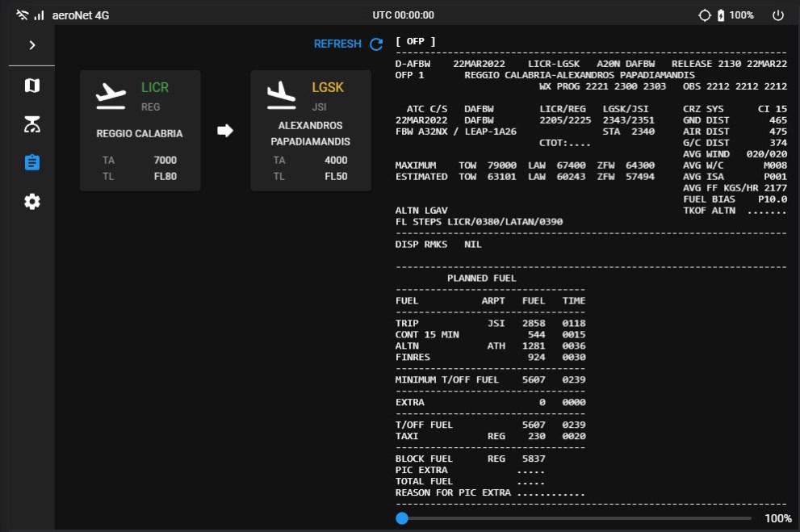Select the LGSK airport code
Image resolution: width=800 pixels, height=532 pixels.
(x=328, y=87)
